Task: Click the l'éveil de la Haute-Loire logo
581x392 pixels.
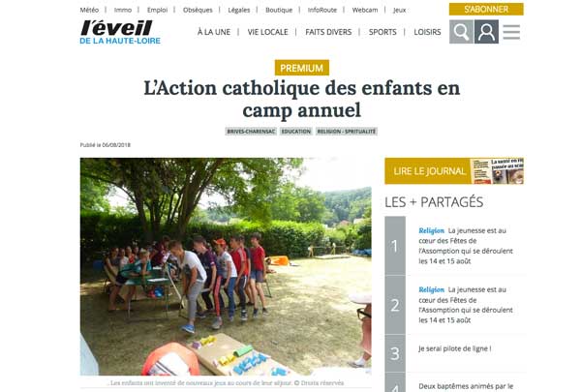Action: coord(120,32)
